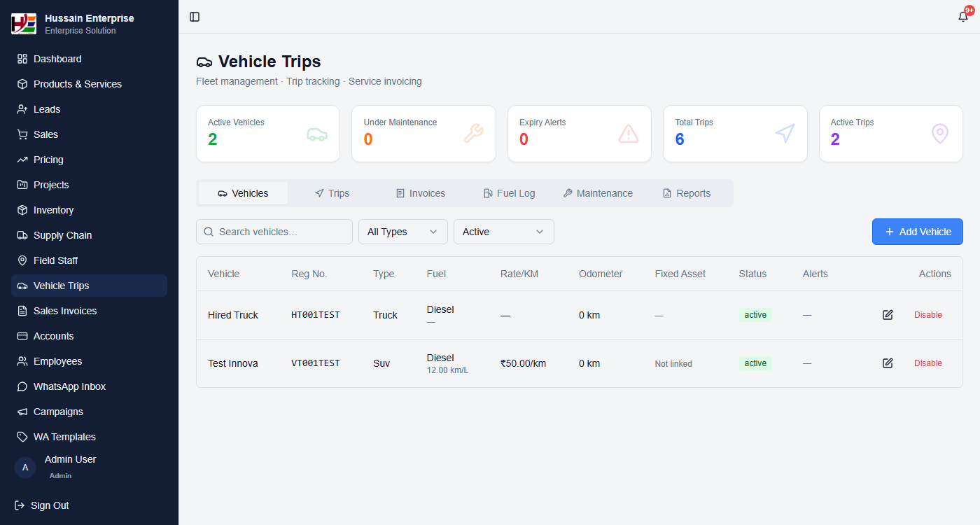Viewport: 980px width, 525px height.
Task: Click the Dashboard grid icon in sidebar
Action: 22,59
